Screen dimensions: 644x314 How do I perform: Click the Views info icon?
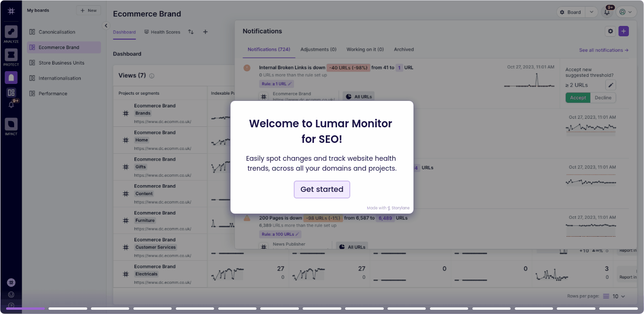click(x=152, y=76)
